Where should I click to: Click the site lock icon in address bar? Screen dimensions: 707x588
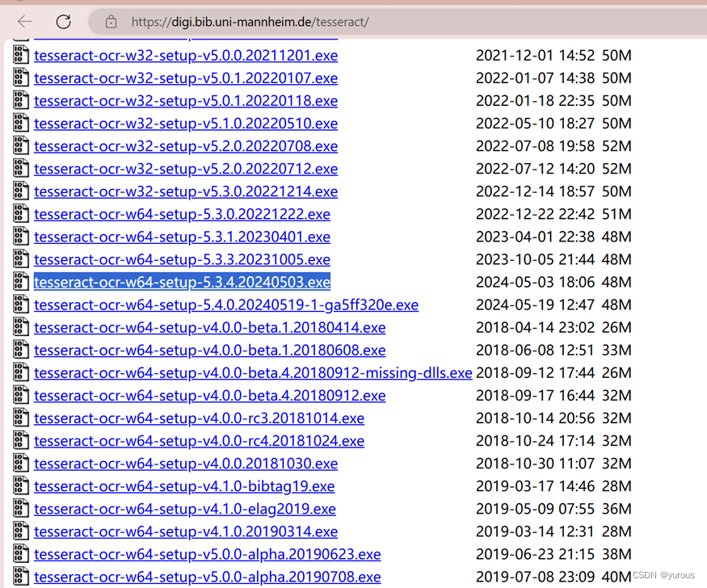pyautogui.click(x=111, y=22)
